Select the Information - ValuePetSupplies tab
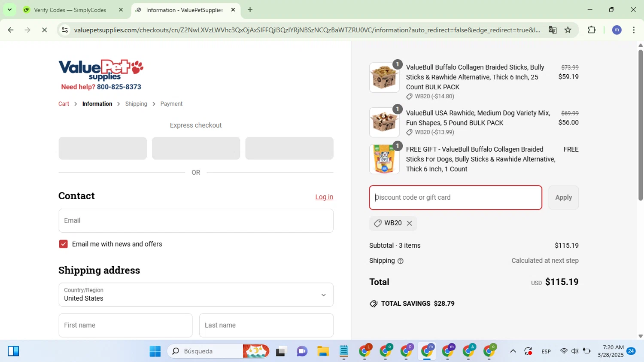The height and width of the screenshot is (362, 644). click(x=185, y=10)
